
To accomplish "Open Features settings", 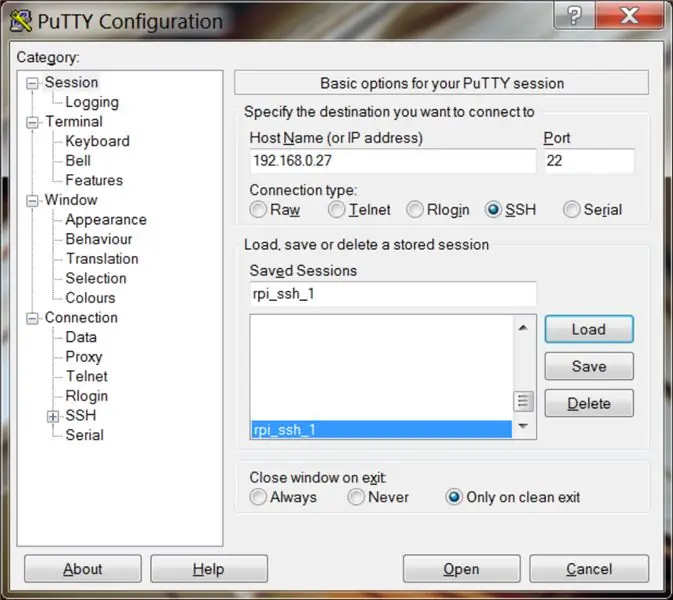I will [94, 180].
